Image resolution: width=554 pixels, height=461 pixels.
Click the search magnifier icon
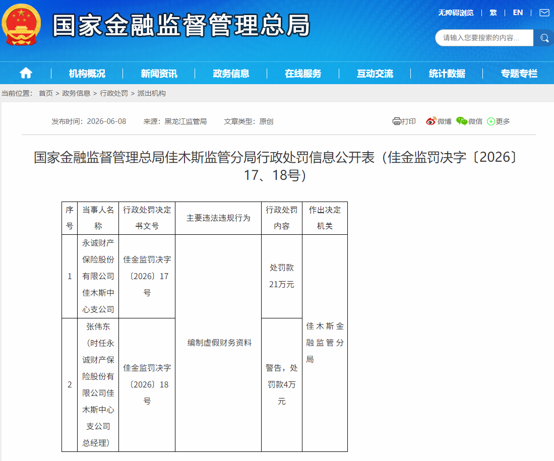tap(544, 38)
